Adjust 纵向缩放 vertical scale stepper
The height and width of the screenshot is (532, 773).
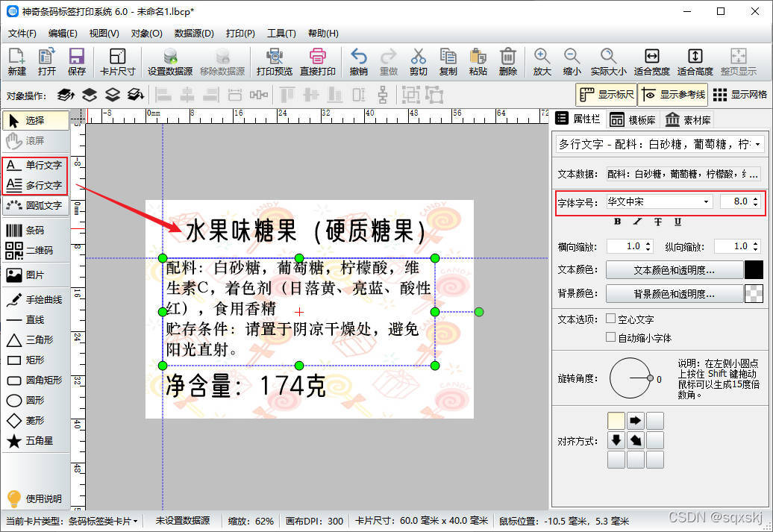[x=756, y=246]
